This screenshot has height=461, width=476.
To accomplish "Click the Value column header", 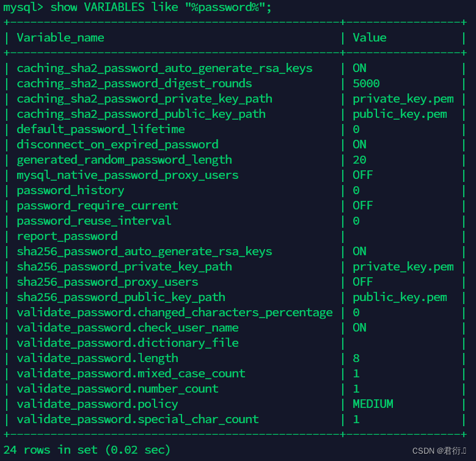I will coord(369,38).
